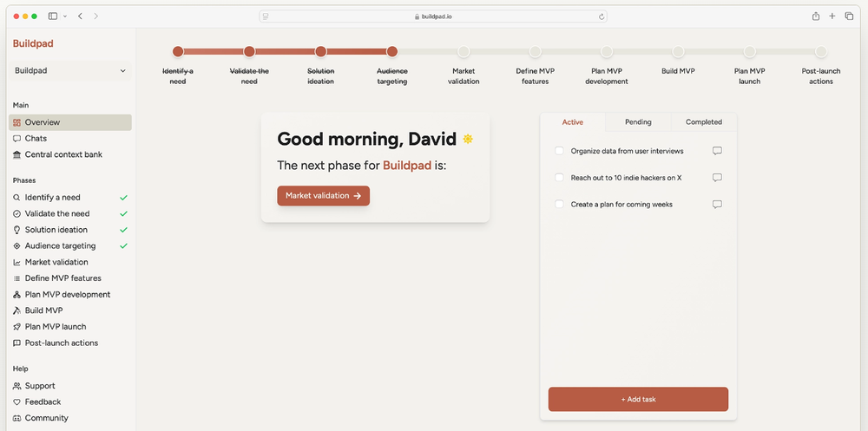Image resolution: width=868 pixels, height=431 pixels.
Task: Click the Identify a need progress step dot
Action: click(x=178, y=51)
